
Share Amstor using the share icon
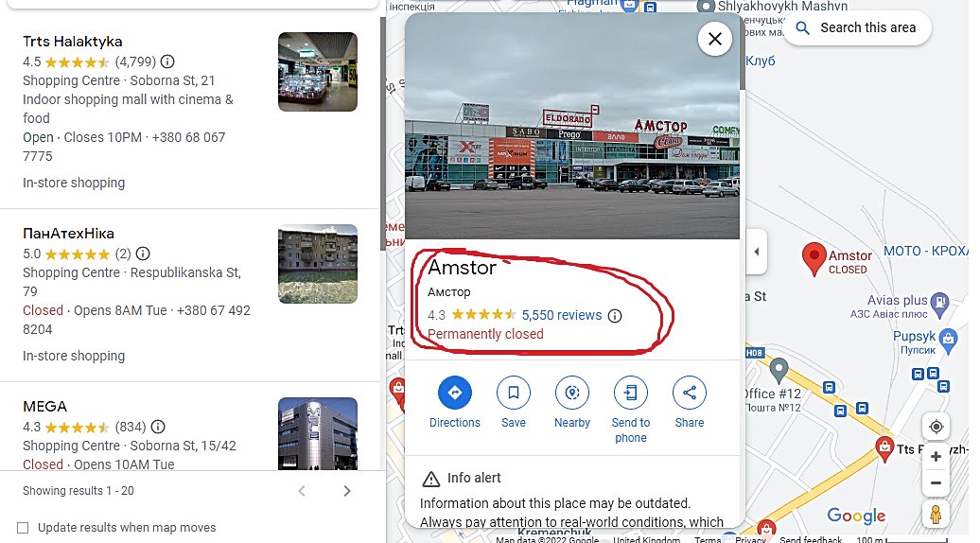690,393
